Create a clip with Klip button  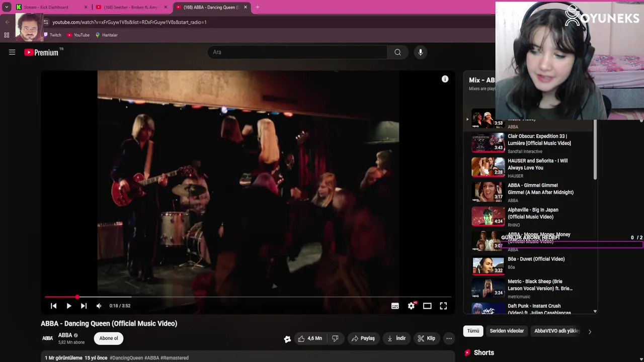tap(426, 338)
